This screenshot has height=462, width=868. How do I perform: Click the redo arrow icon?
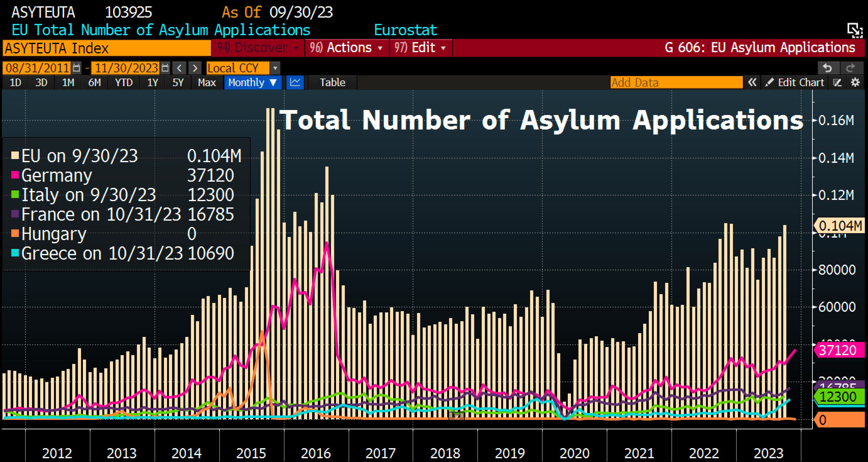pyautogui.click(x=850, y=68)
